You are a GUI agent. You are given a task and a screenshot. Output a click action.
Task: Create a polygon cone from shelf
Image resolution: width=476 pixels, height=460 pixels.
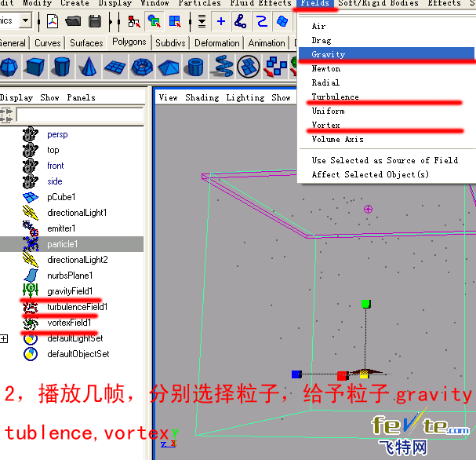[88, 67]
